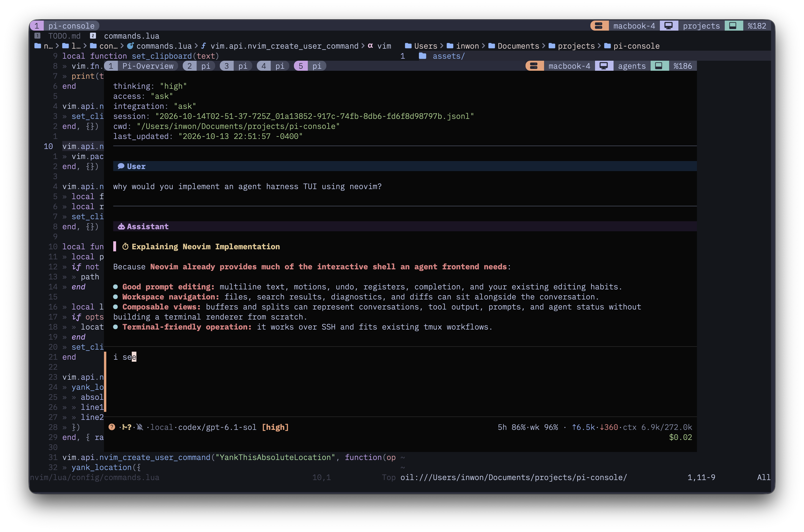Viewport: 804px width, 532px height.
Task: Click the buffer number 2 icon beside commands.lua
Action: tap(93, 36)
